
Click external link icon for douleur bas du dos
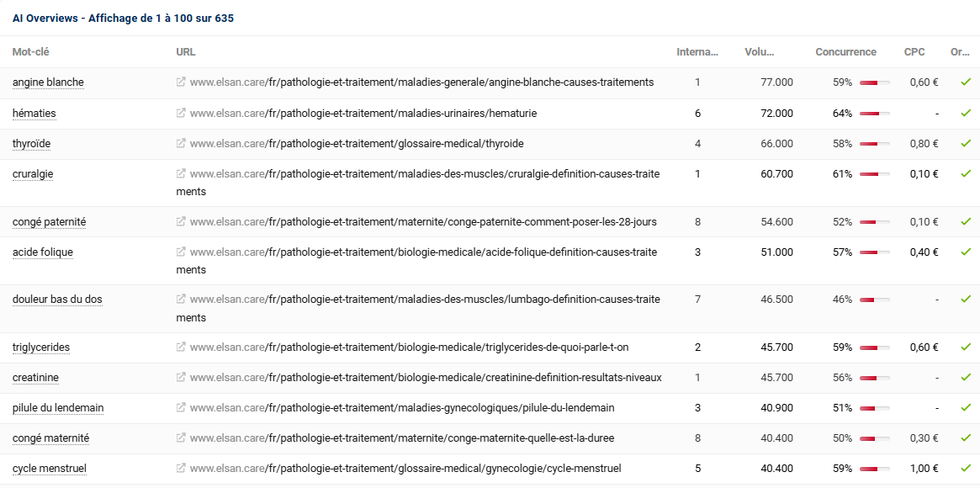coord(181,300)
